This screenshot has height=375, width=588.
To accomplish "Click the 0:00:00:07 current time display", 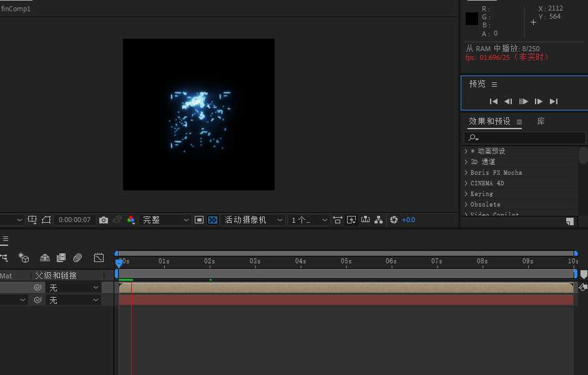I will tap(74, 220).
